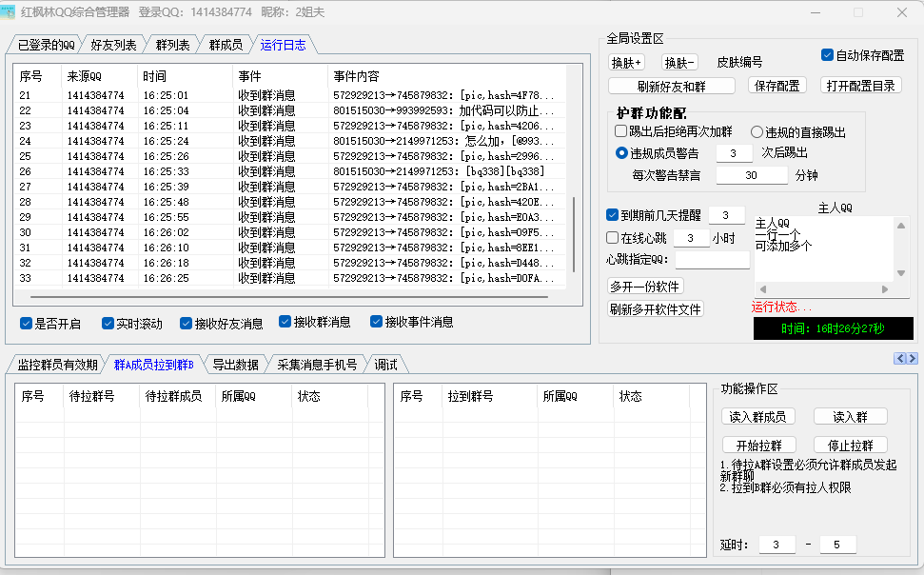Disable the 自动保存配置 checkbox
The image size is (924, 575).
[827, 55]
